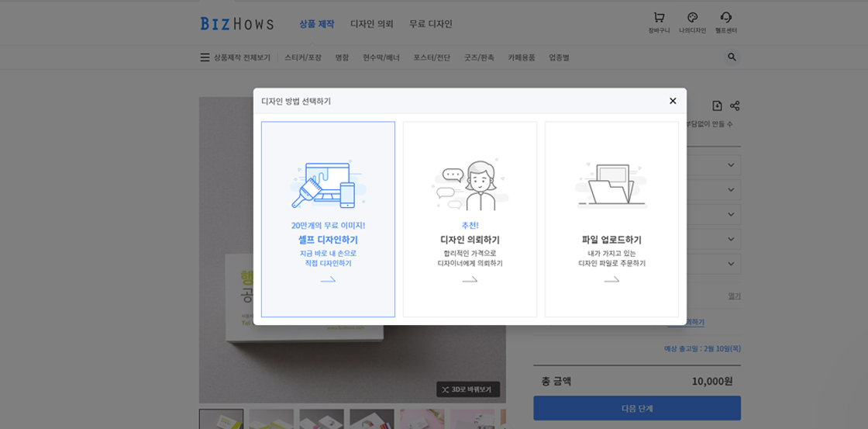Click the folder file-upload illustration

[611, 185]
